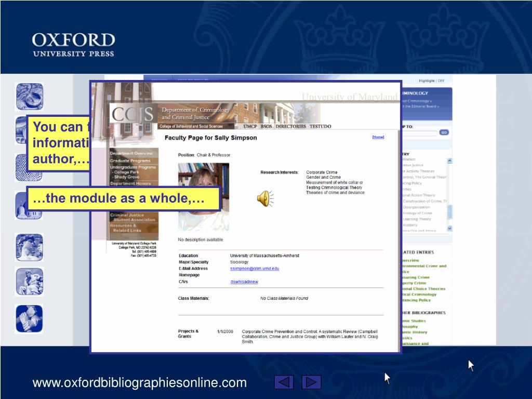Select Department Honors in side menu
This screenshot has height=399, width=532.
point(130,183)
